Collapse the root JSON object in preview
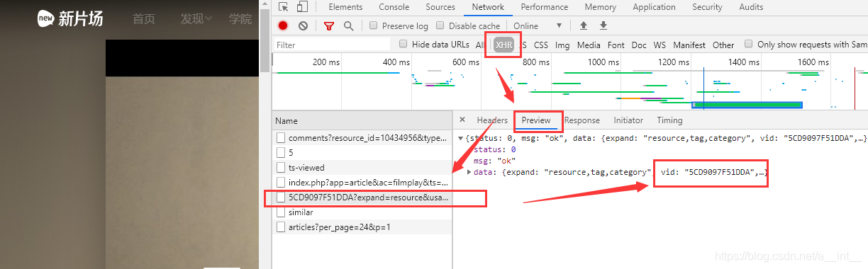 (x=461, y=139)
